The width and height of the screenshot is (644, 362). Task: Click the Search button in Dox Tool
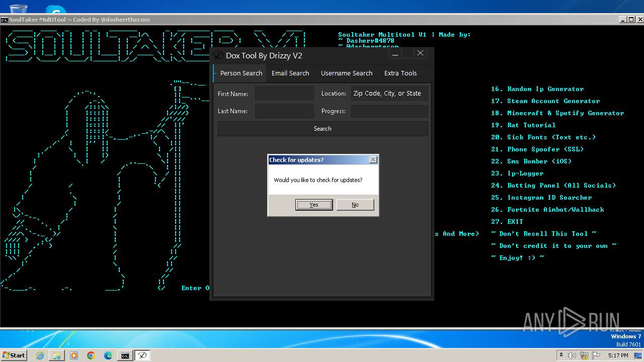pyautogui.click(x=323, y=129)
